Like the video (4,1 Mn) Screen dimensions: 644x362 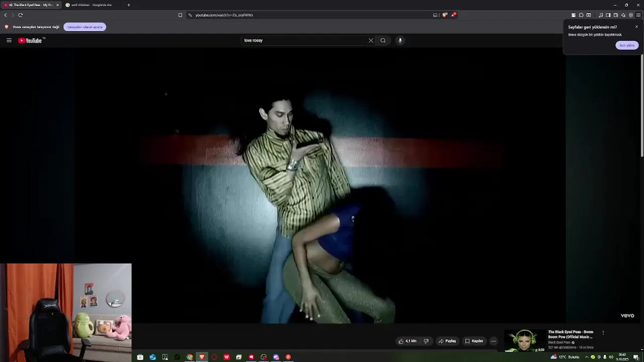(x=408, y=341)
